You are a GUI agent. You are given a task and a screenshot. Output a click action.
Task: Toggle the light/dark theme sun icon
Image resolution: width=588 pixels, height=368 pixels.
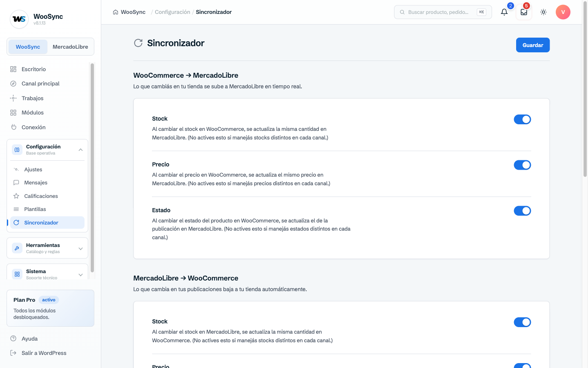(x=543, y=12)
